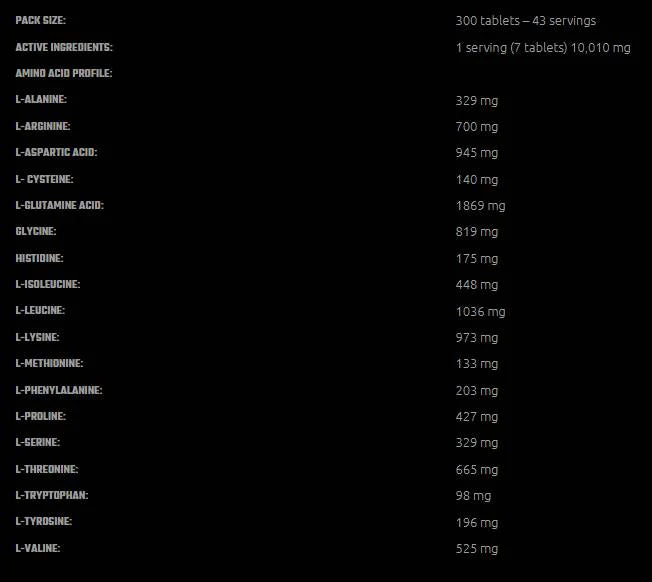Select the 973 mg L-Lysine value
652x582 pixels.
click(476, 338)
